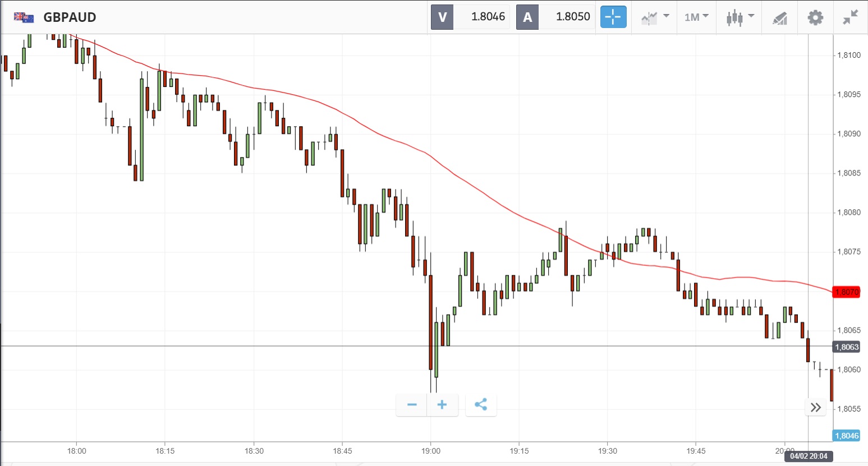Click the grey 1.8063 crosshair price label
The image size is (868, 466).
847,347
